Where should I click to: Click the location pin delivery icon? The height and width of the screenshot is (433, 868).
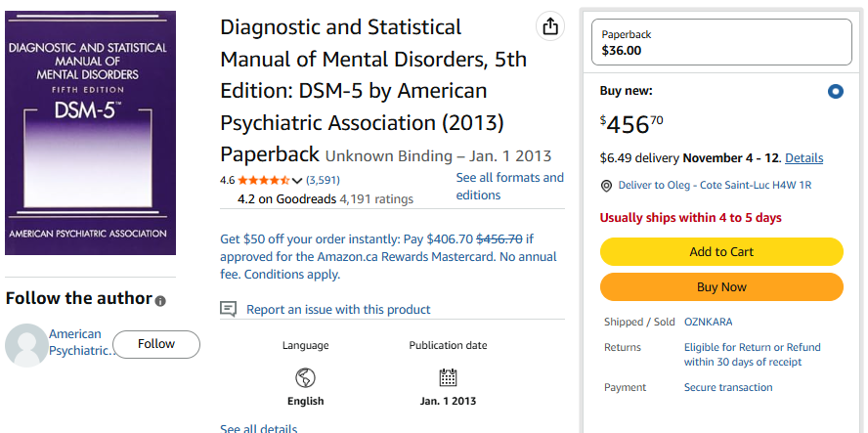pos(606,186)
